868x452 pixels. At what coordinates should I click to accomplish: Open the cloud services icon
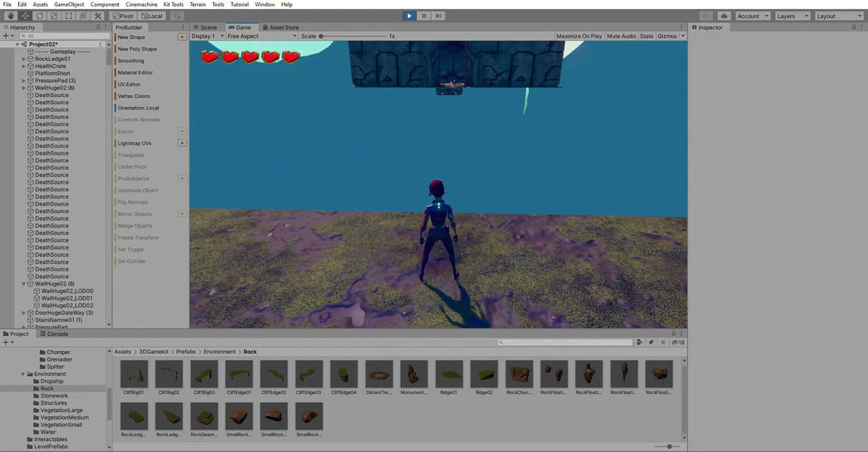tap(724, 16)
